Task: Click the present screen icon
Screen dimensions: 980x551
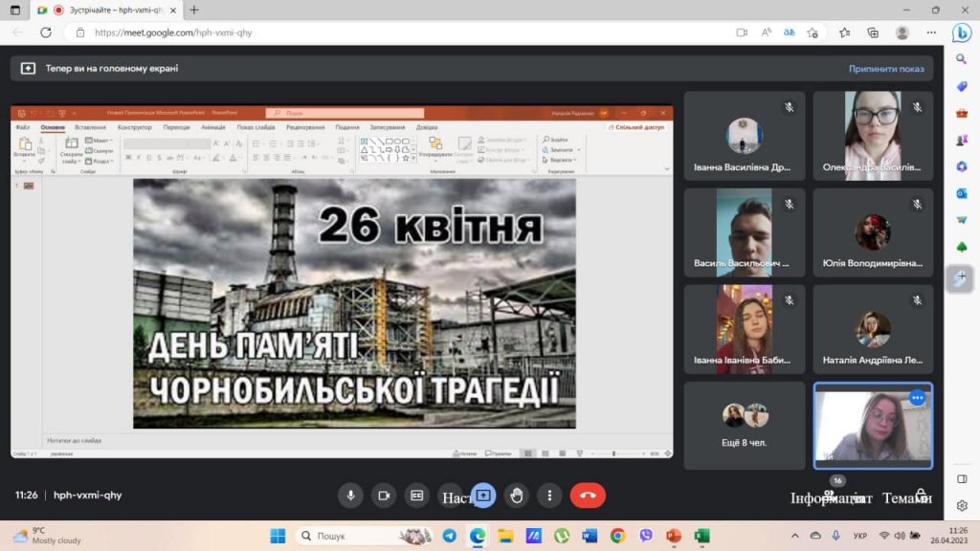Action: tap(483, 496)
